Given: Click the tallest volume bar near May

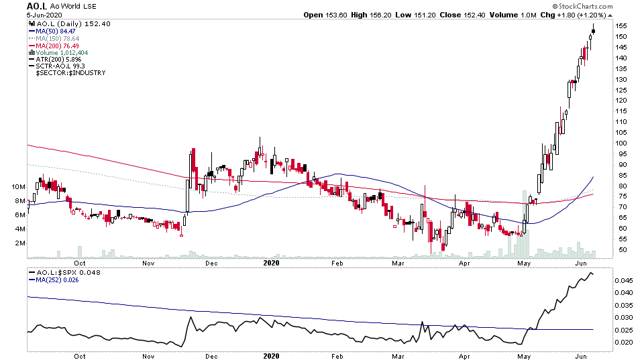Looking at the screenshot, I should 524,225.
